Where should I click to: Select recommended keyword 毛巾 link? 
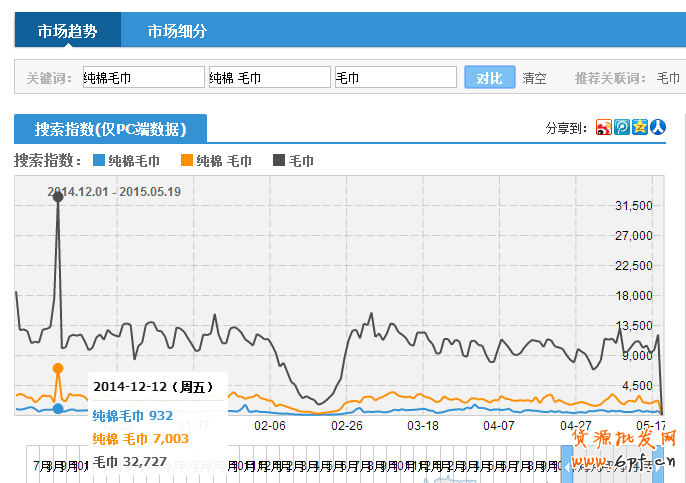coord(667,78)
